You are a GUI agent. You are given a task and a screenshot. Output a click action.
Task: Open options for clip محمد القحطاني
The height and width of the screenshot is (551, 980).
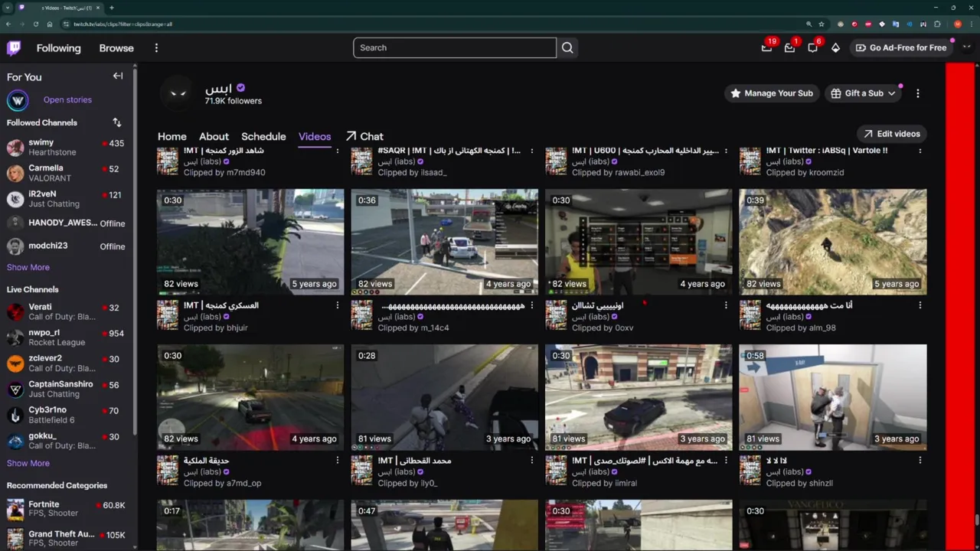(x=532, y=461)
